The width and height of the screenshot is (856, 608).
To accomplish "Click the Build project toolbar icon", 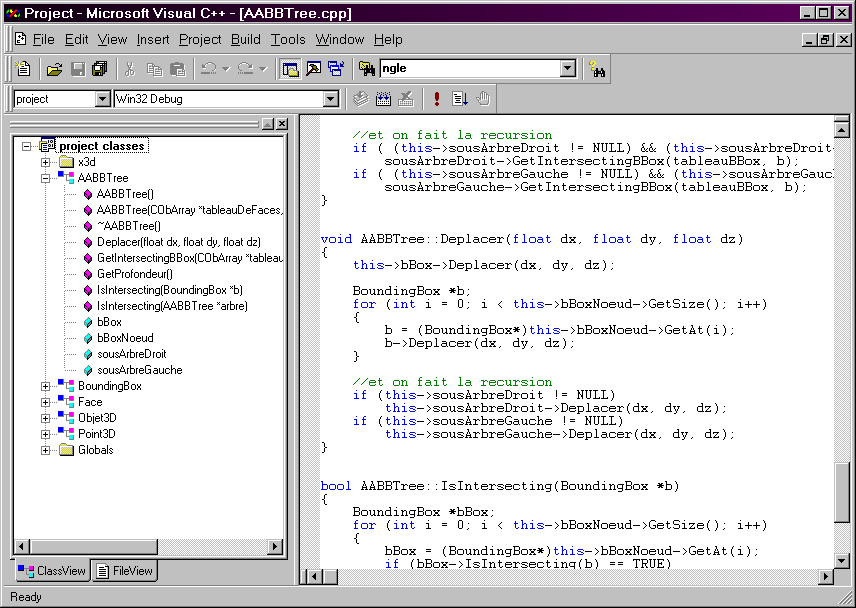I will coord(383,99).
